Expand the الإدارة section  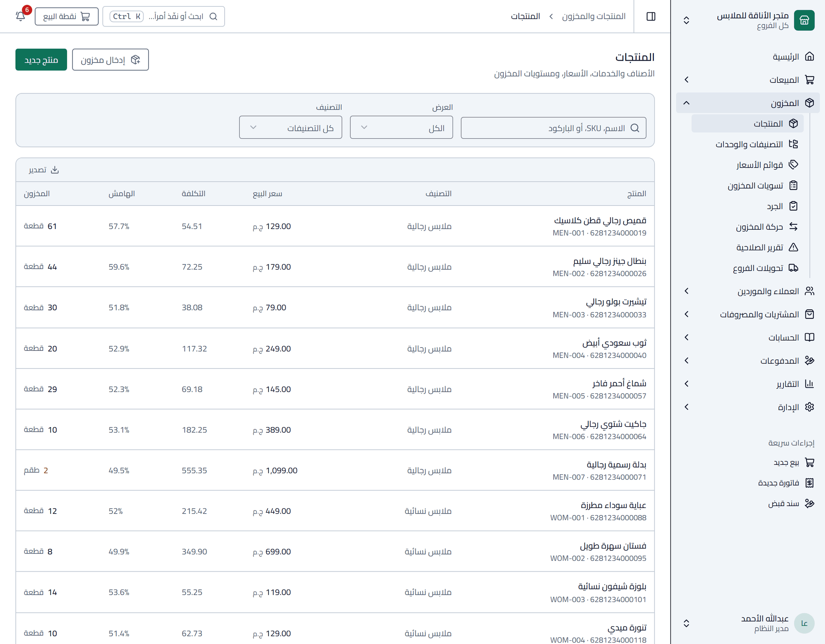pyautogui.click(x=747, y=407)
